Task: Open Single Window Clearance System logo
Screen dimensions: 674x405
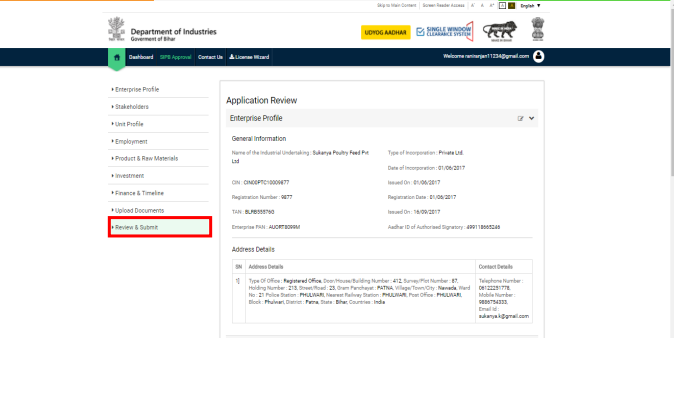Action: [444, 31]
